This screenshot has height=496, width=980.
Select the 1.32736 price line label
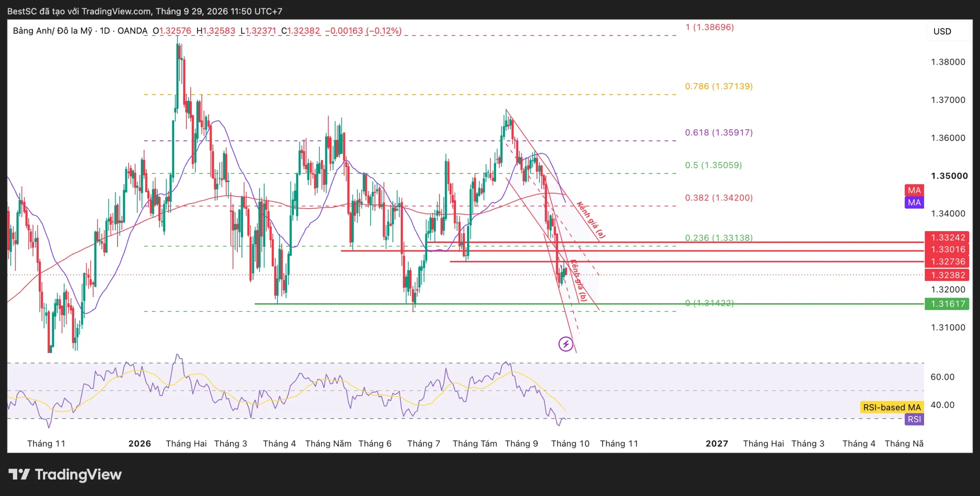(x=947, y=261)
